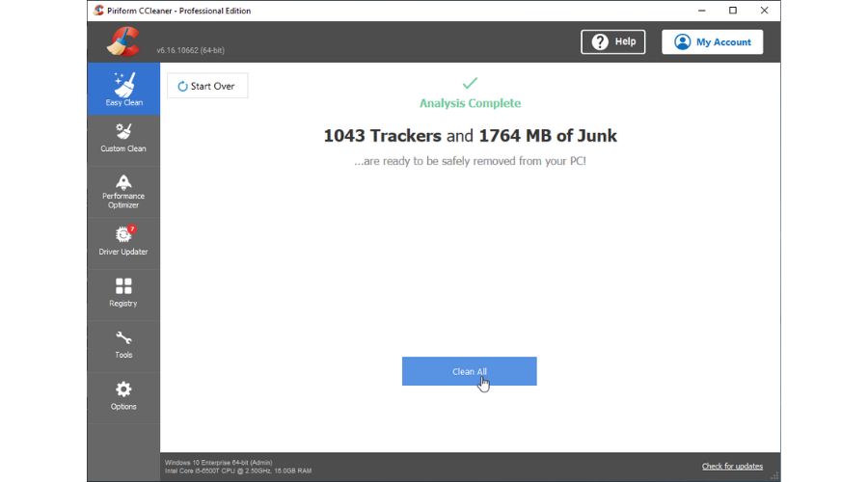The width and height of the screenshot is (868, 482).
Task: Close the CCleaner window
Action: point(765,11)
